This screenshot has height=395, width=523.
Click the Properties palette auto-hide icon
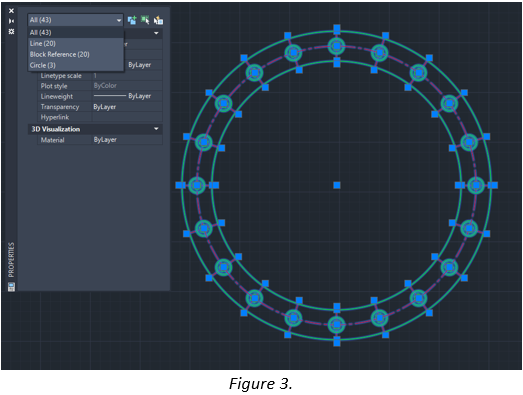point(11,21)
